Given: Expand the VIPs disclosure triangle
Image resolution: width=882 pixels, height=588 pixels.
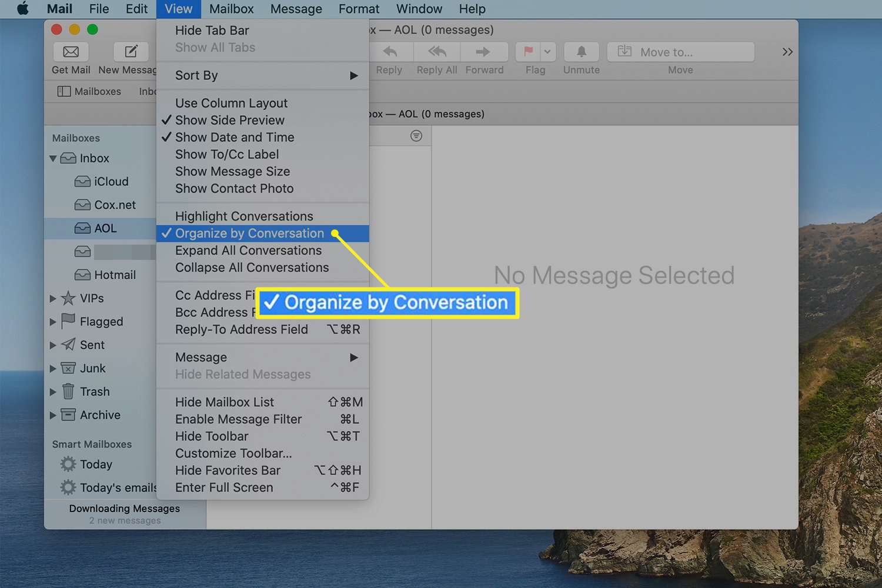Looking at the screenshot, I should click(53, 299).
